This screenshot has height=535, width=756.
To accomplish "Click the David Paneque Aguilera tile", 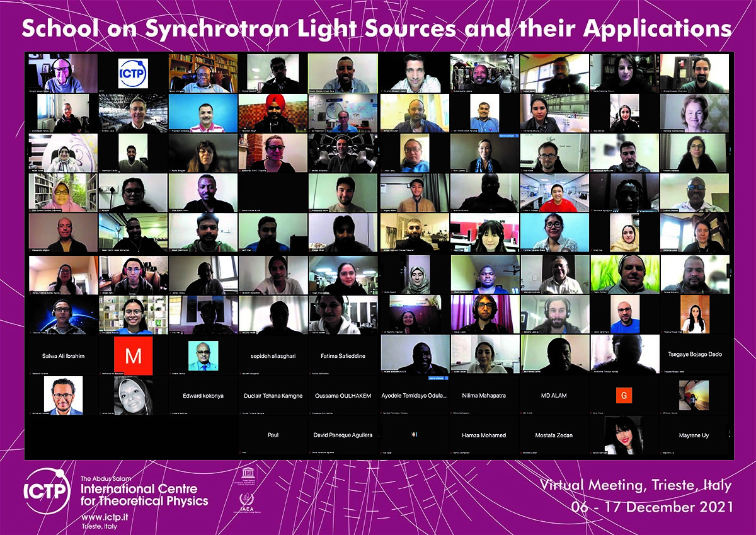I will coord(343,435).
